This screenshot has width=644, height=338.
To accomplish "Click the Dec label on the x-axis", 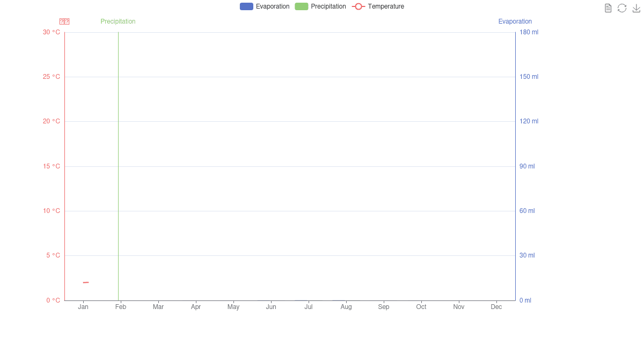I will click(x=496, y=306).
